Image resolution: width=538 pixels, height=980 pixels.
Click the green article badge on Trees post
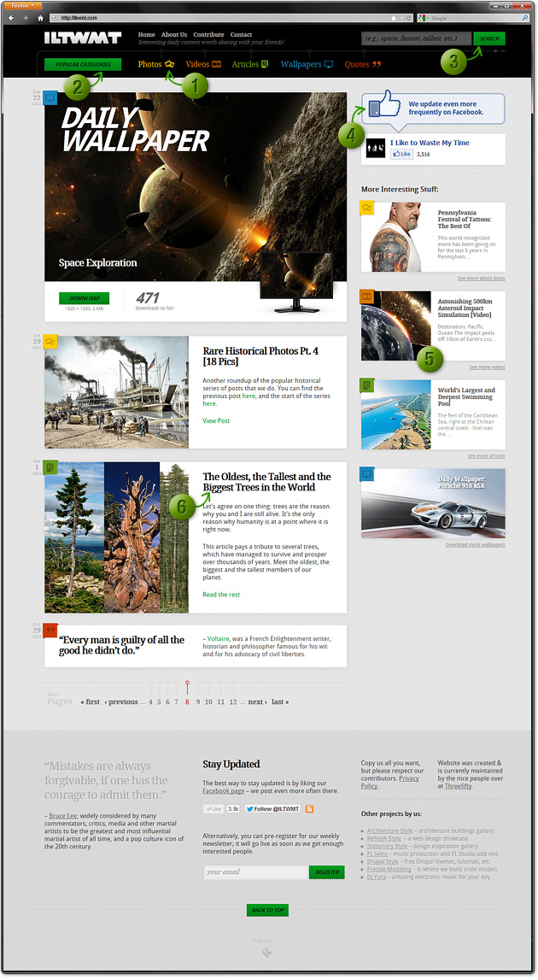(x=50, y=467)
